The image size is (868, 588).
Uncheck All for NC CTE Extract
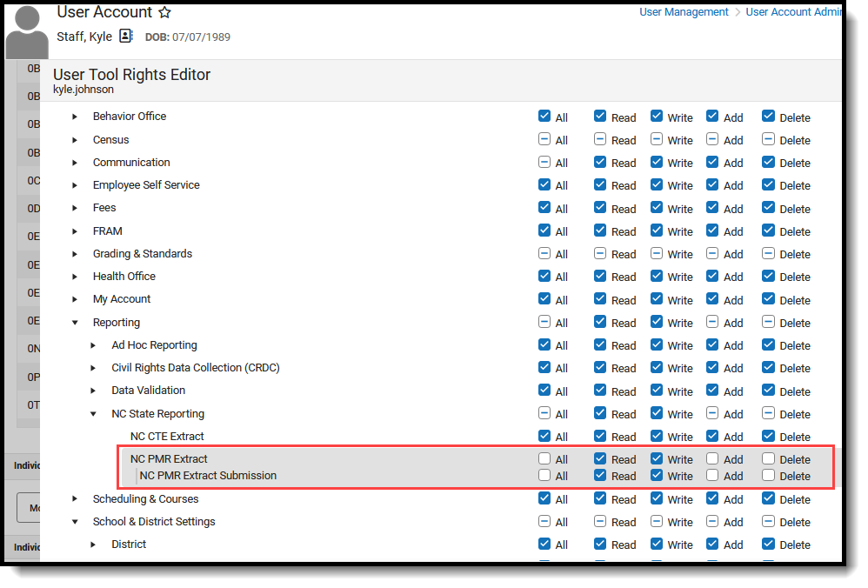pos(544,436)
